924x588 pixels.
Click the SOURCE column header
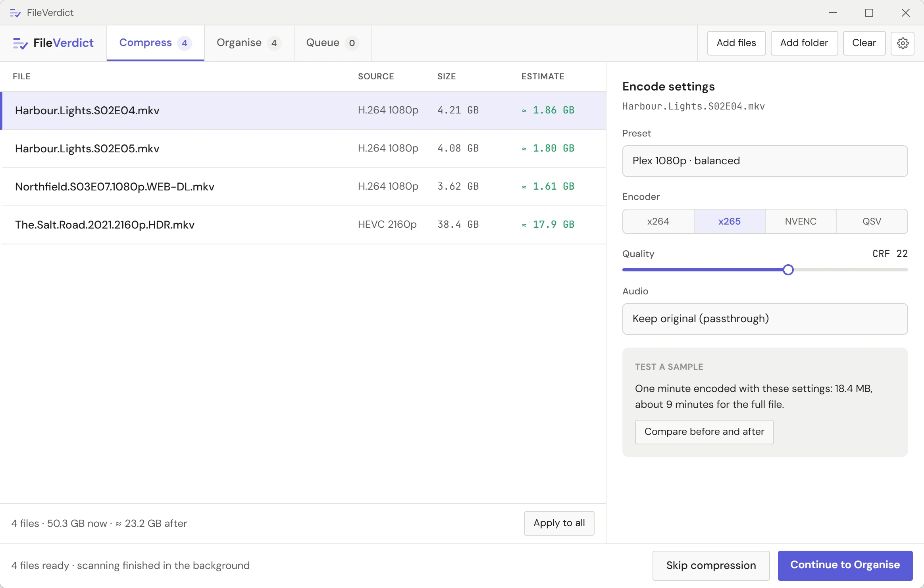pyautogui.click(x=376, y=76)
